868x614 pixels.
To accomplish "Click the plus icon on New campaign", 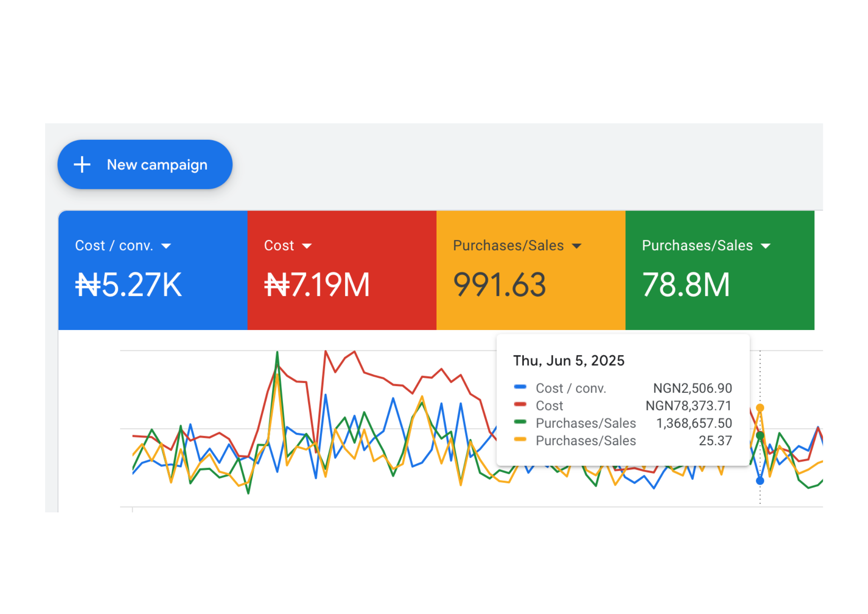I will tap(82, 165).
